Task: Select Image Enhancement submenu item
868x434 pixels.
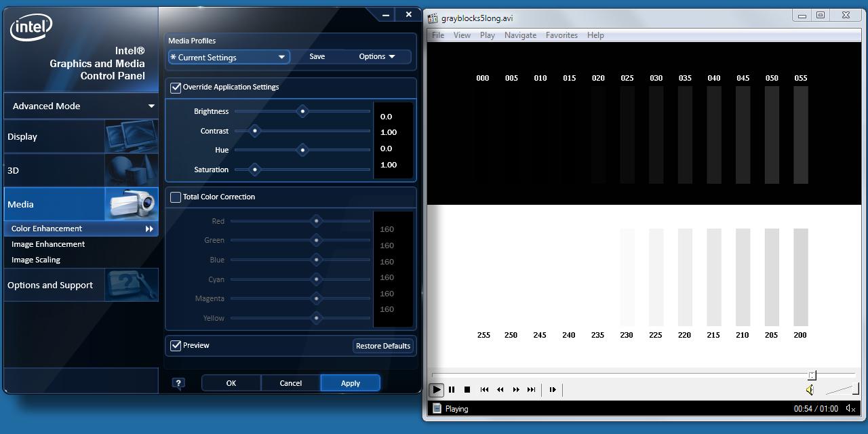Action: point(48,244)
